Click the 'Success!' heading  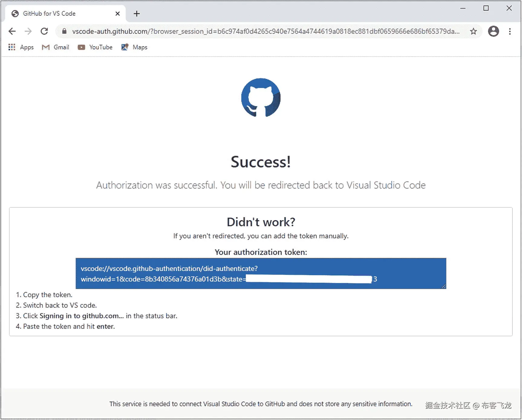pos(261,162)
